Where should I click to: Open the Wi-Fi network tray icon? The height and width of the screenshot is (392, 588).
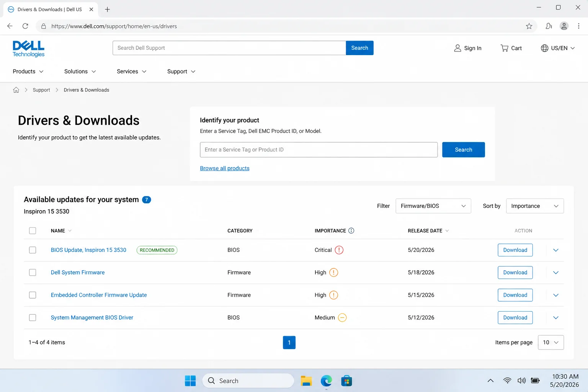(x=507, y=381)
